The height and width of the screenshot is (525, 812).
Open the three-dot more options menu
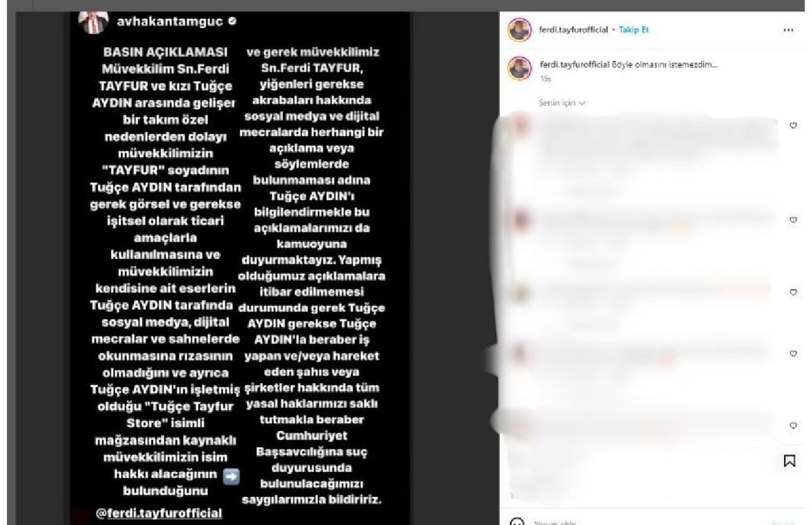pyautogui.click(x=789, y=30)
